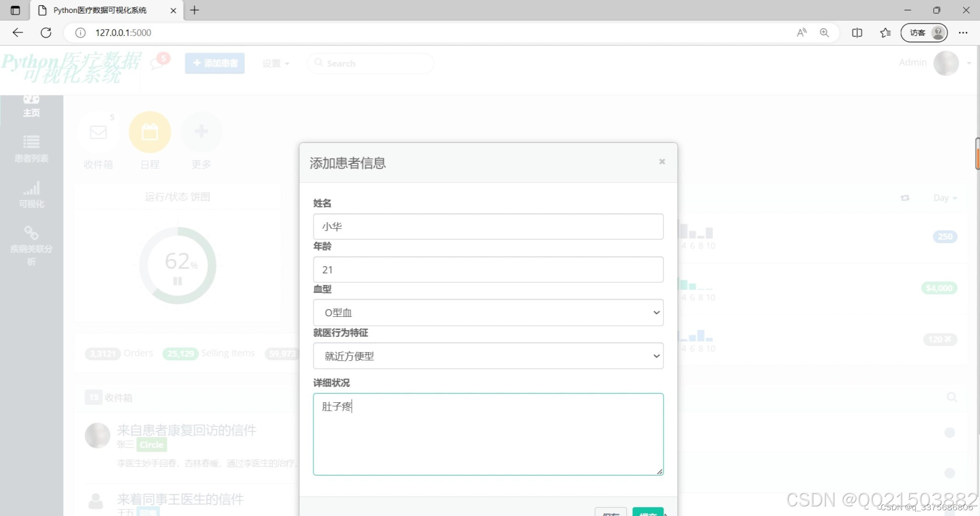Toggle the browser favorites star

tap(885, 32)
